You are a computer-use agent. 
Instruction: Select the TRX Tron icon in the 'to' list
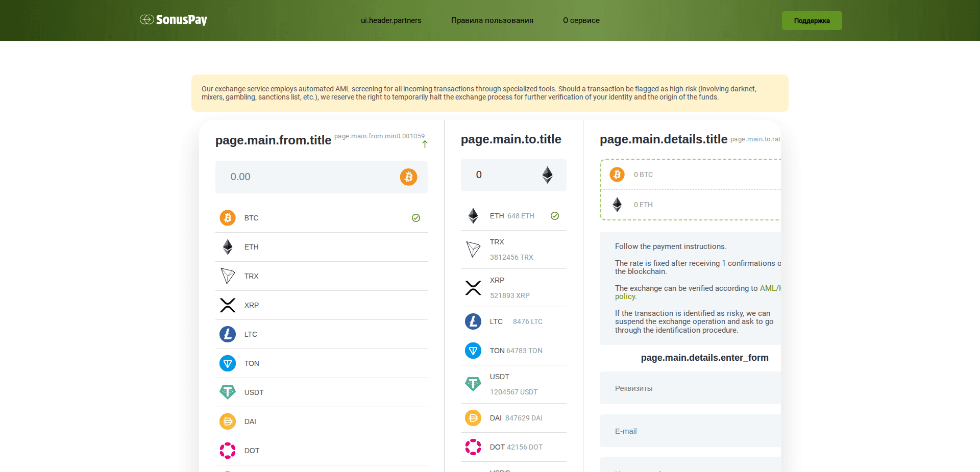473,250
